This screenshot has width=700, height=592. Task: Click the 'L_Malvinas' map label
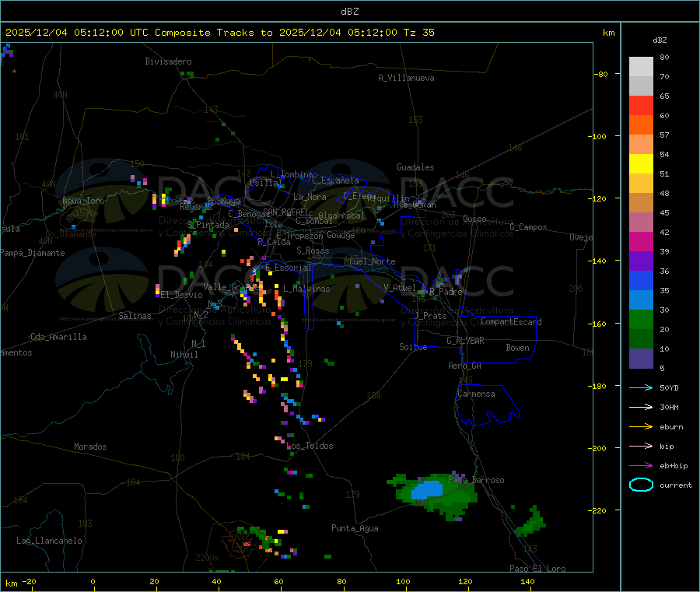(x=306, y=289)
